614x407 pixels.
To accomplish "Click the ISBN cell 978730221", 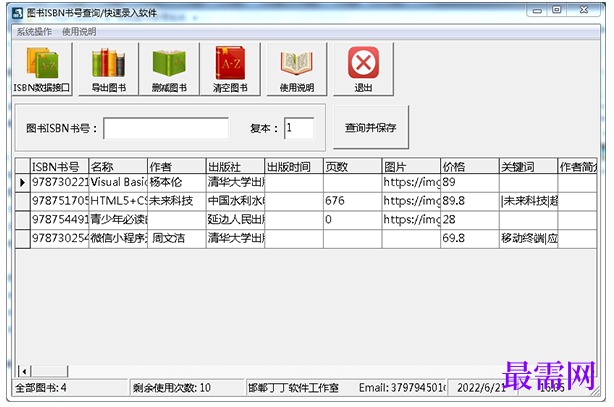I will (x=60, y=183).
